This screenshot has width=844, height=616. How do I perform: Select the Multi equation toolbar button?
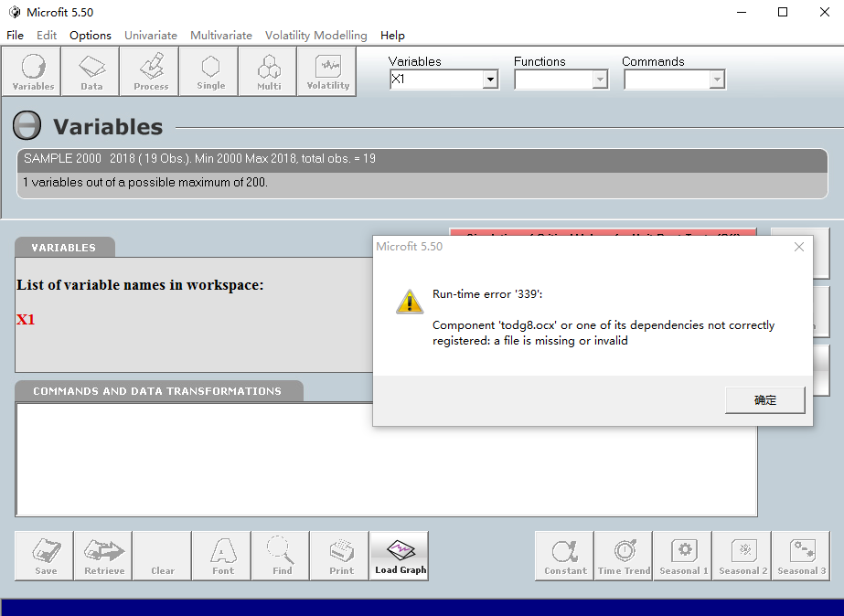click(x=268, y=71)
